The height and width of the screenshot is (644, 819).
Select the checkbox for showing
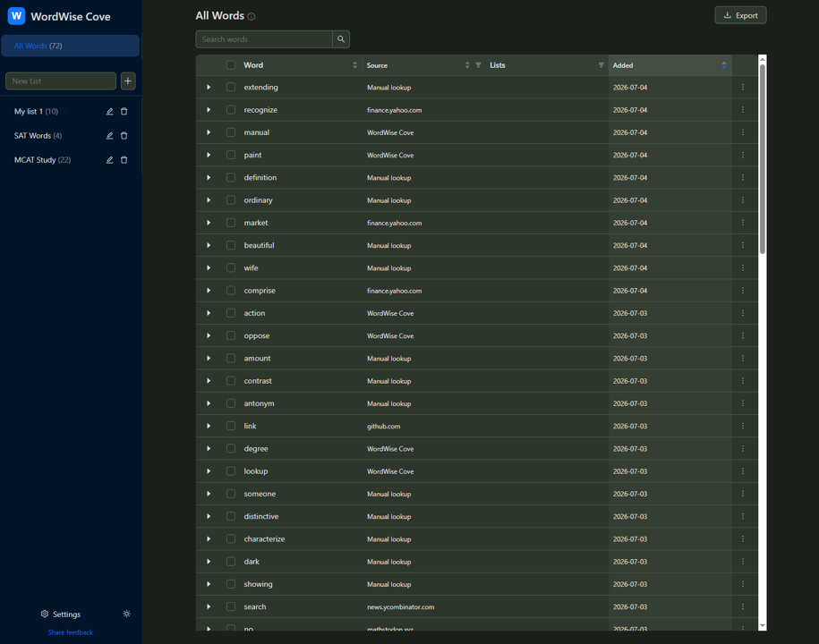(231, 584)
